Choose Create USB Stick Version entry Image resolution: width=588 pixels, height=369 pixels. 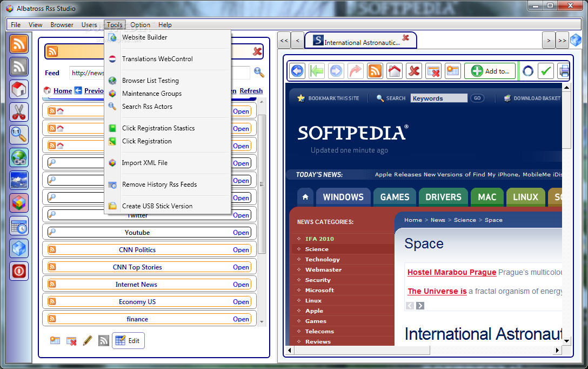(x=168, y=206)
